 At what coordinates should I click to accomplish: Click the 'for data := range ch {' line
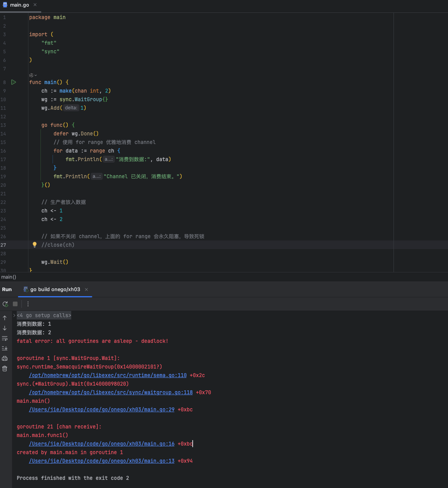87,151
